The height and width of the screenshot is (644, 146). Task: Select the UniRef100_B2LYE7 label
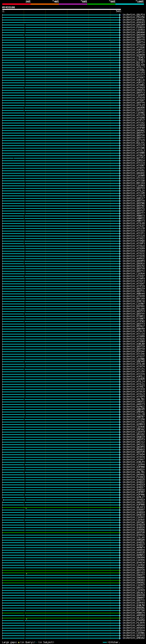[133, 62]
